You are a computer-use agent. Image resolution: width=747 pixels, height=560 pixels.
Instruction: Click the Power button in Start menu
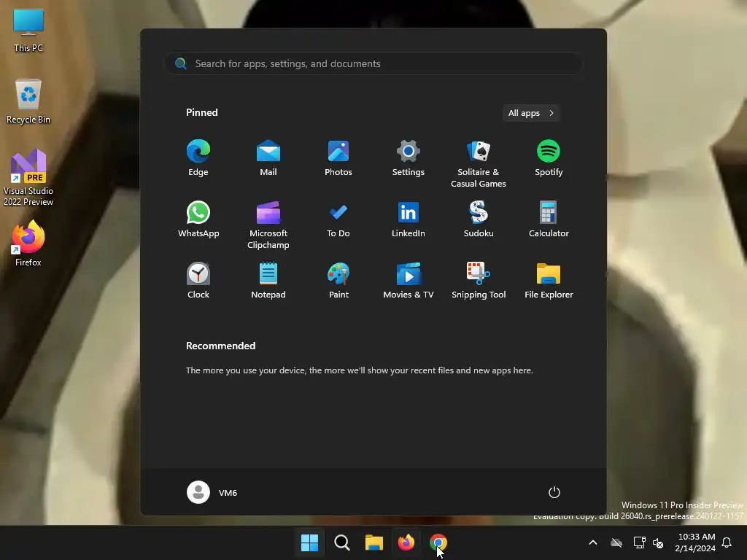click(554, 492)
